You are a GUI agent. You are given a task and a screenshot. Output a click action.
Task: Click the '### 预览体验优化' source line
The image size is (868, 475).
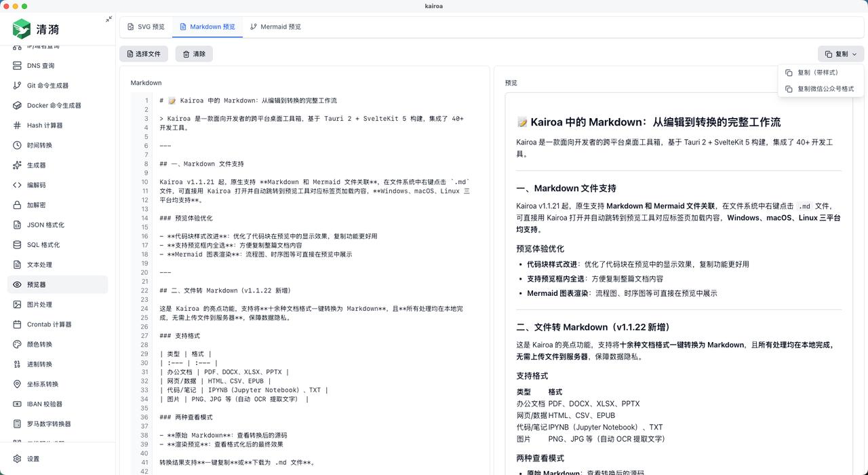coord(186,218)
